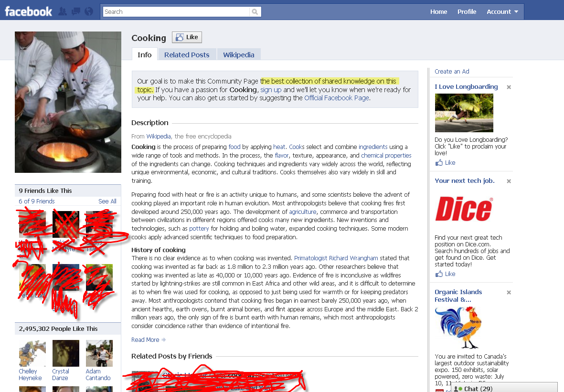Click the friend requests icon in header
The width and height of the screenshot is (564, 392).
click(62, 12)
